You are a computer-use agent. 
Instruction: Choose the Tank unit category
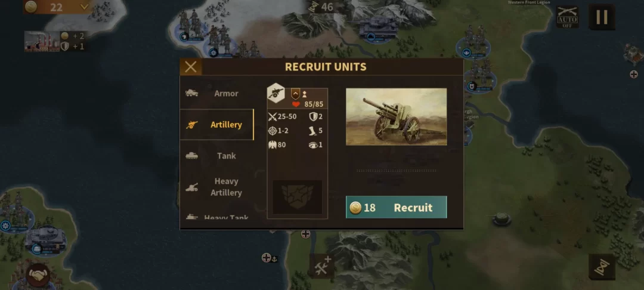point(217,156)
